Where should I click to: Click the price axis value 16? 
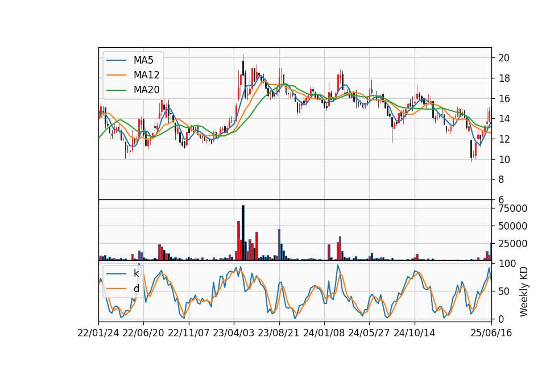[x=504, y=99]
